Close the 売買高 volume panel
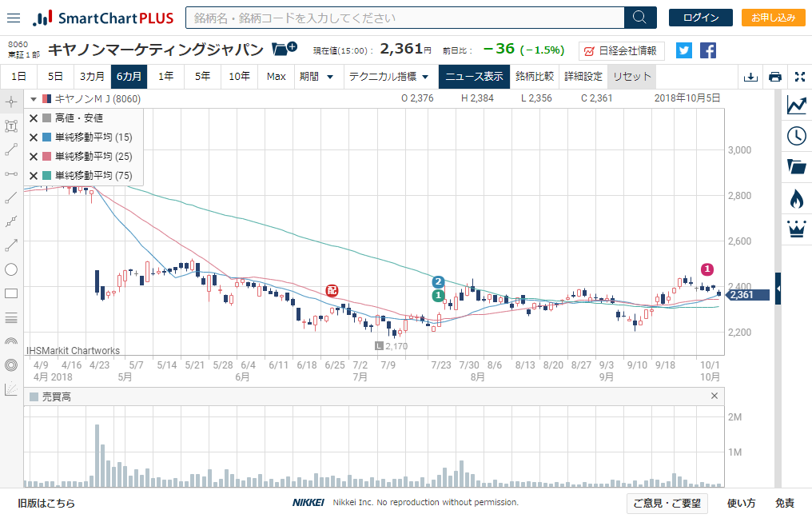 [714, 396]
